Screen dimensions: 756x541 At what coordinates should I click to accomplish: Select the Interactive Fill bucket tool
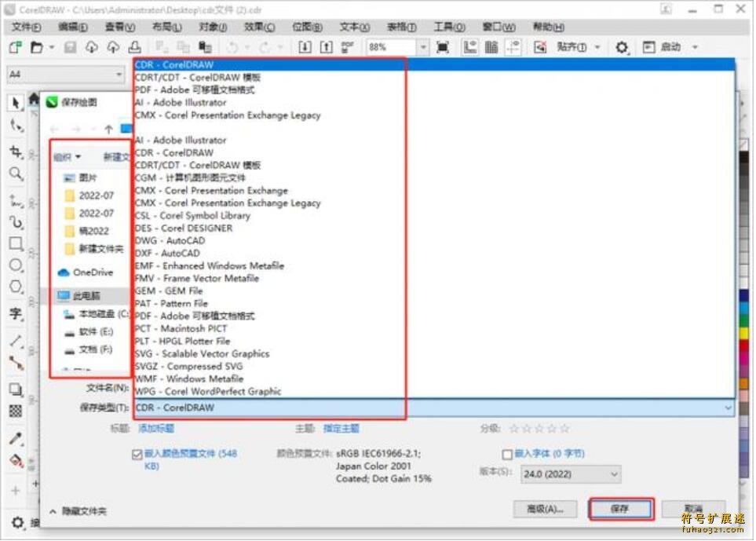pos(16,460)
